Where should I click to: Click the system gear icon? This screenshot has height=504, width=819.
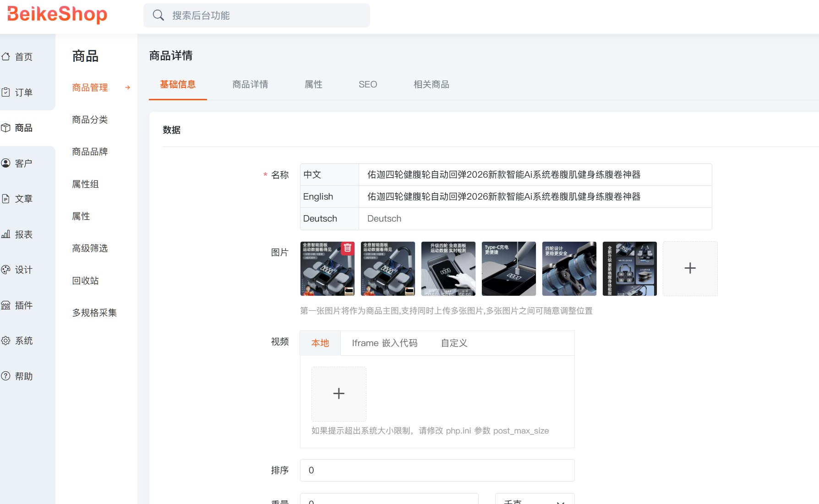tap(5, 341)
